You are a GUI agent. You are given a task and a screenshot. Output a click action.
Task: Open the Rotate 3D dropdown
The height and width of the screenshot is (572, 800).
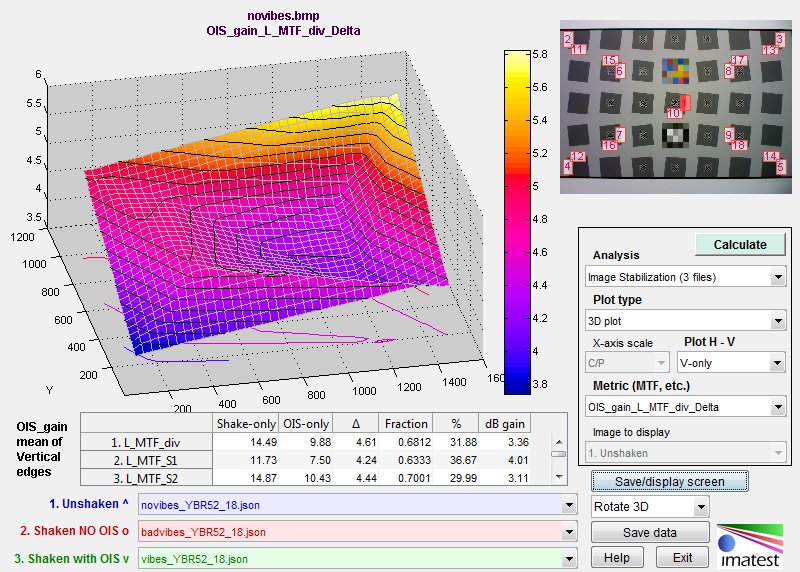tap(649, 507)
